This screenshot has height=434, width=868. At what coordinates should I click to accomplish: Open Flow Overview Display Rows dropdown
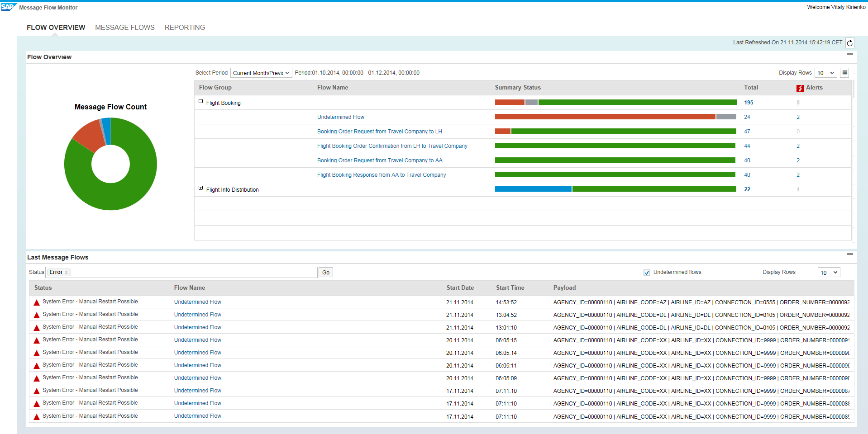[x=826, y=73]
